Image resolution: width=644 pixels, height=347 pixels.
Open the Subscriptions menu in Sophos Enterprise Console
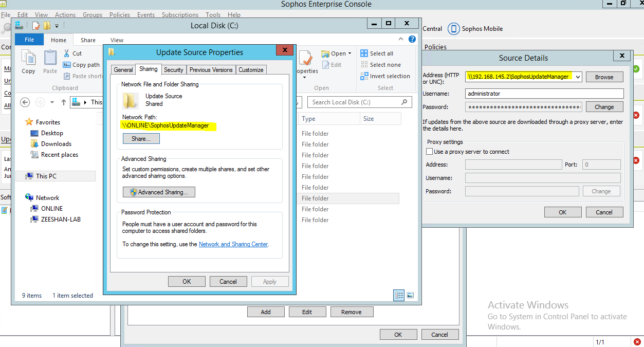tap(180, 15)
